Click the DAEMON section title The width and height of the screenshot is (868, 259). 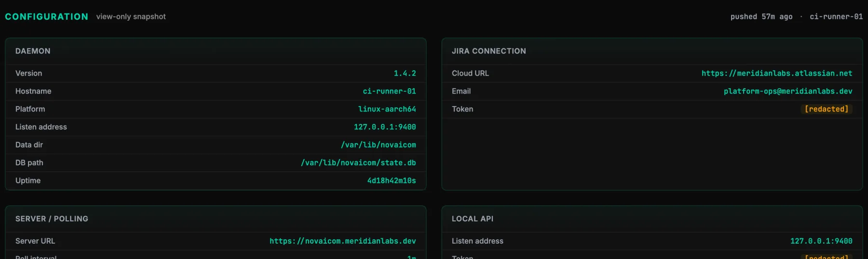tap(33, 51)
